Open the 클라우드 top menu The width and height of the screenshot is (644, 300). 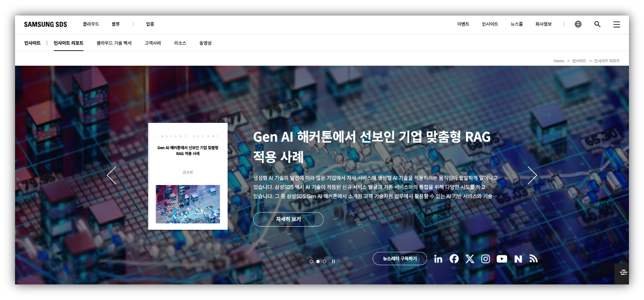[x=91, y=24]
